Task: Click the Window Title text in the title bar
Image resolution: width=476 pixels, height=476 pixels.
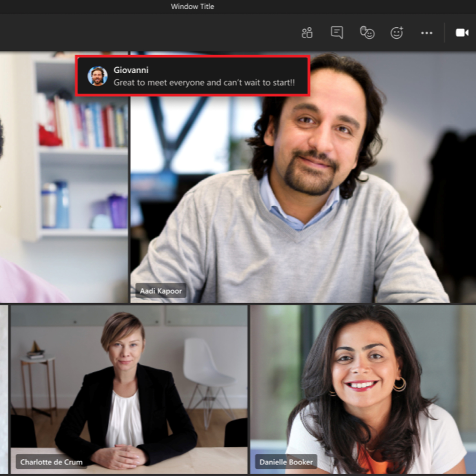Action: pos(192,6)
